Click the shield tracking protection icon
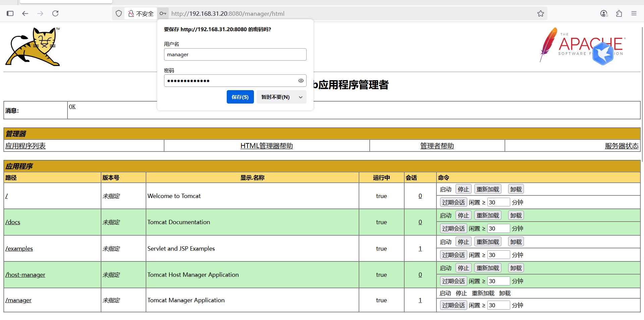Screen dimensions: 644x320 tap(119, 13)
